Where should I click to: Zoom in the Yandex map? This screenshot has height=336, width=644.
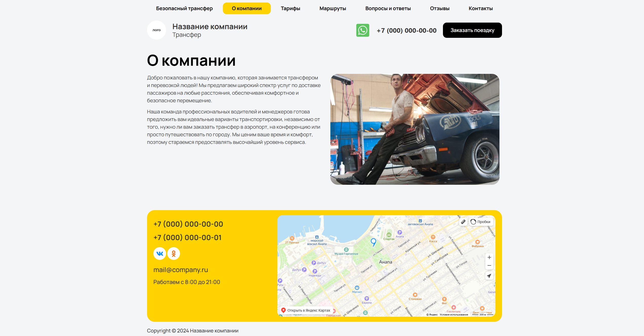[489, 257]
